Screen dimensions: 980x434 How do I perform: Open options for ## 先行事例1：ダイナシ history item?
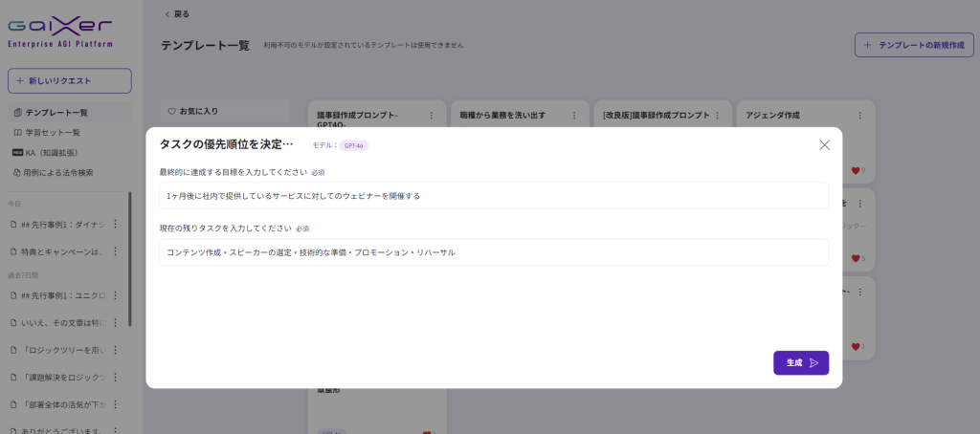[x=116, y=225]
